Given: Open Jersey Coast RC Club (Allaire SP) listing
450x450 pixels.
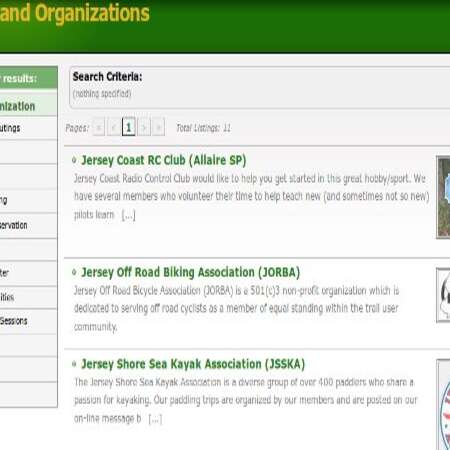Looking at the screenshot, I should 164,160.
